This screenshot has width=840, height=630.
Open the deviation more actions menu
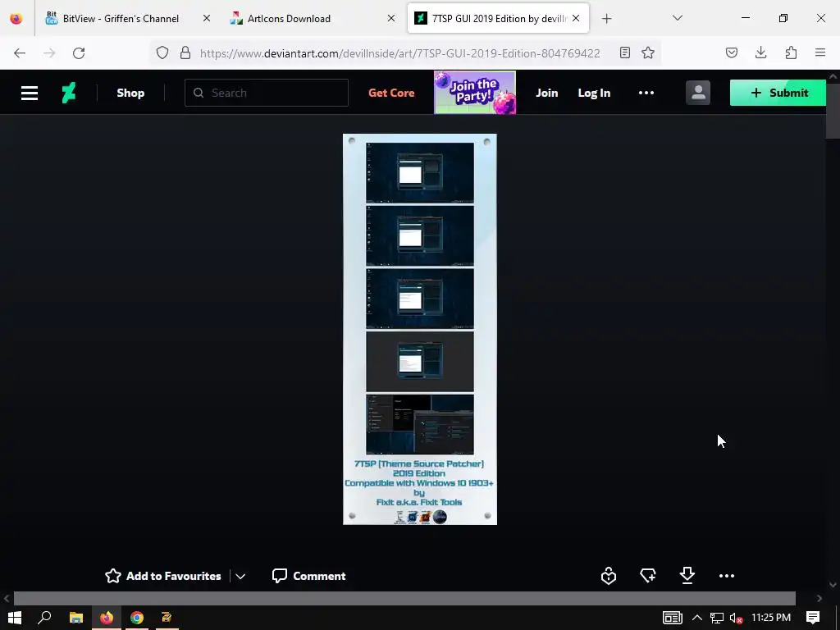pos(727,576)
